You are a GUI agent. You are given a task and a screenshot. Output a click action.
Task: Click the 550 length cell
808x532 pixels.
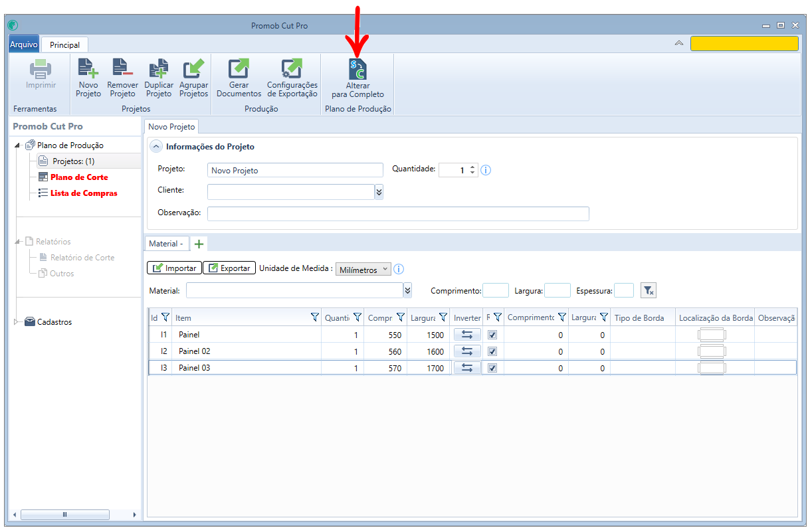(x=385, y=335)
